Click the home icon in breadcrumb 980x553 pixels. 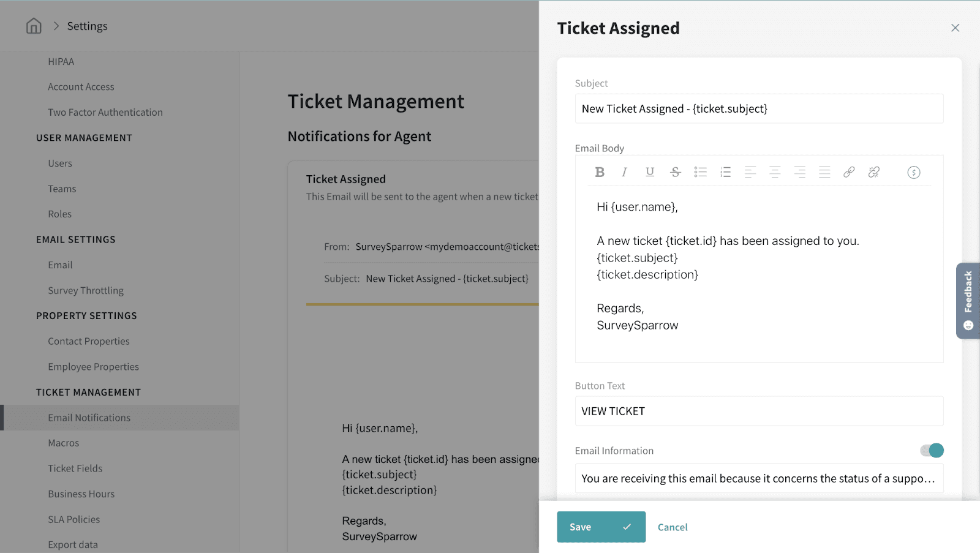tap(34, 26)
